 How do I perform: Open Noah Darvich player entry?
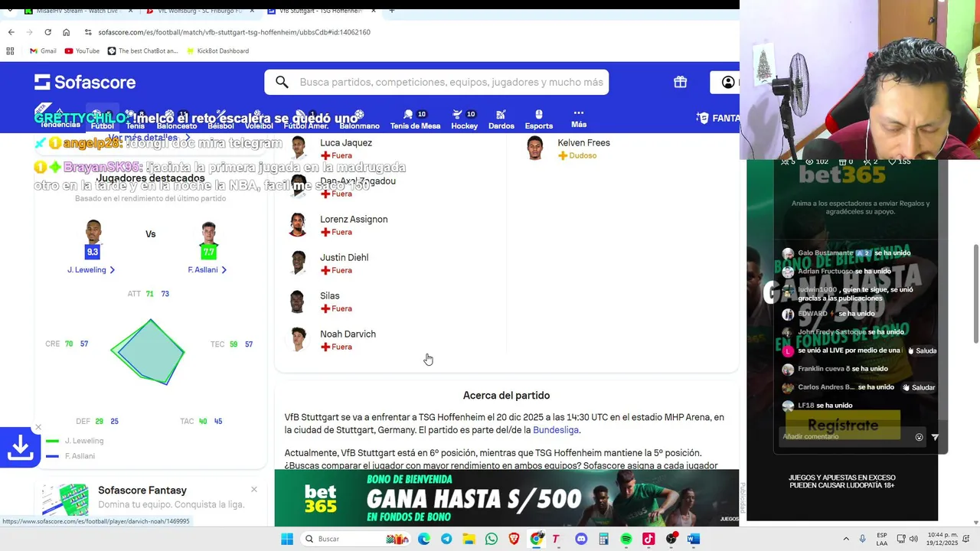point(390,340)
